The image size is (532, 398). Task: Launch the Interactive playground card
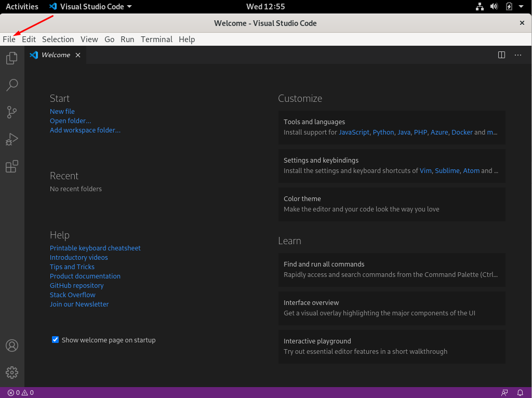[391, 347]
